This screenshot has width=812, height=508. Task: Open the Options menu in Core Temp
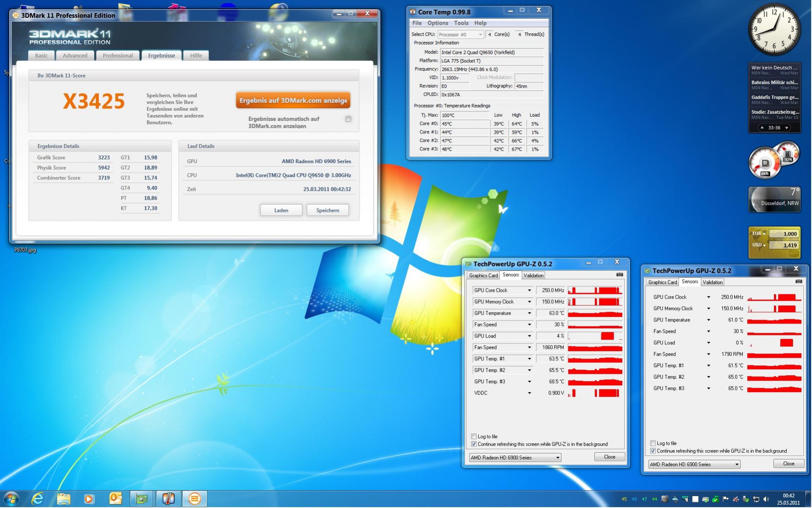[x=437, y=23]
